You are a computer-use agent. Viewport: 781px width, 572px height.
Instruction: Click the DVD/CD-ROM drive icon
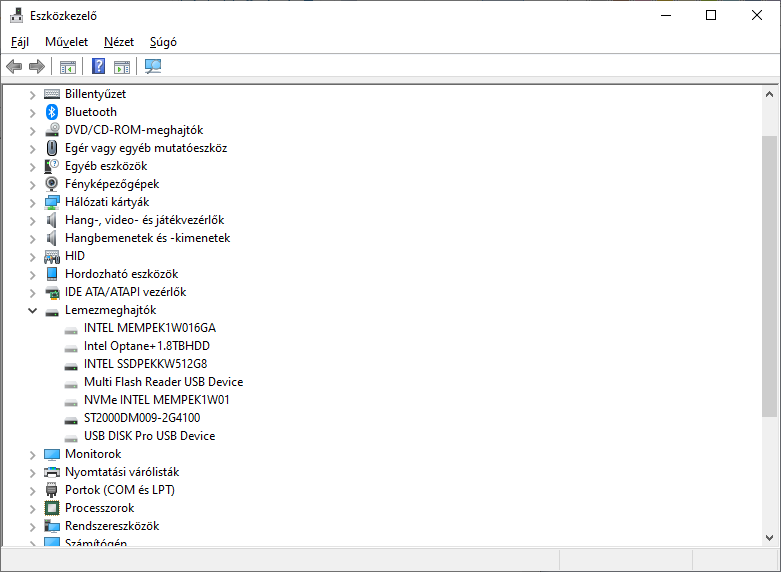pos(52,130)
